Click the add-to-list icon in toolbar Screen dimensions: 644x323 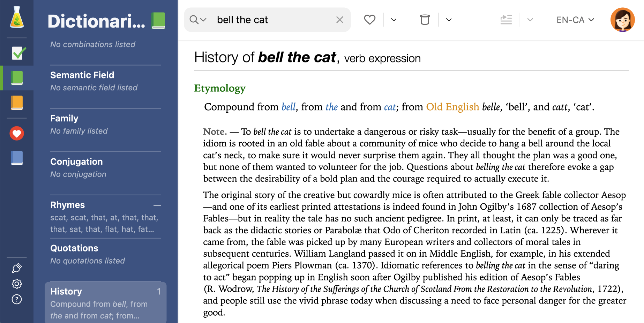[x=506, y=20]
